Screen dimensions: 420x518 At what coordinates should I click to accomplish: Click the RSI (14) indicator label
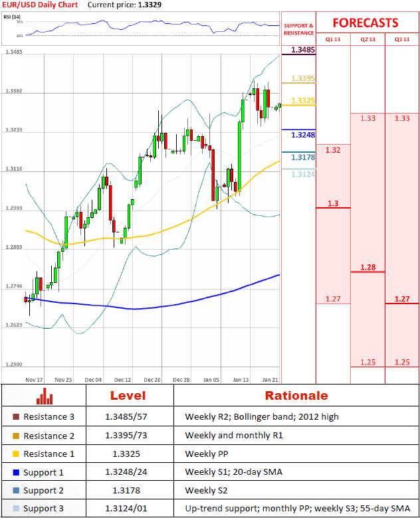point(12,17)
